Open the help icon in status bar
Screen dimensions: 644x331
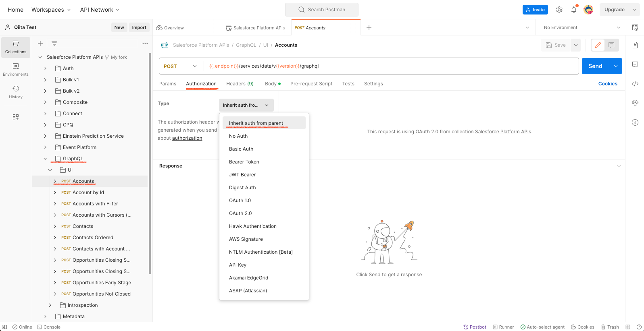click(x=639, y=327)
